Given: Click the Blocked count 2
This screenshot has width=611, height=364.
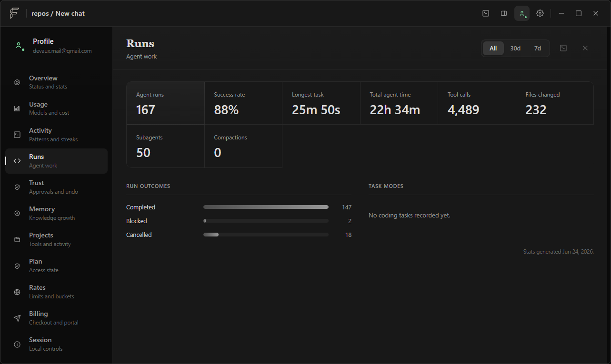Looking at the screenshot, I should 350,221.
